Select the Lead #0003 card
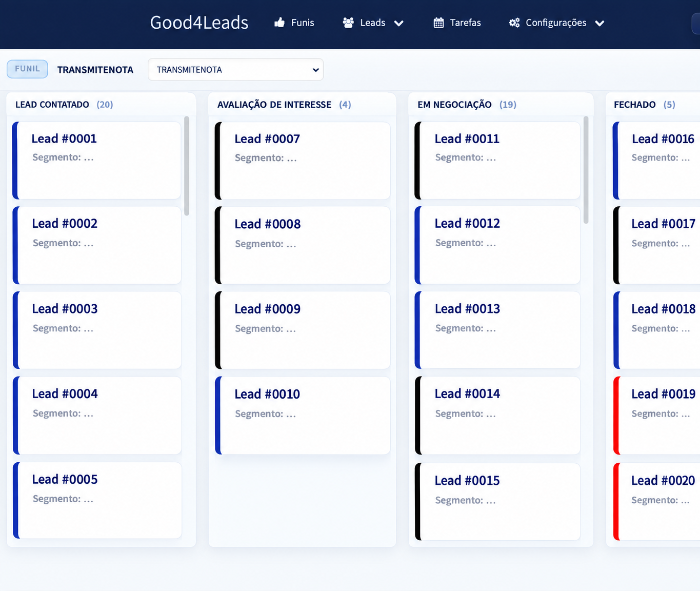Image resolution: width=700 pixels, height=591 pixels. pos(97,330)
